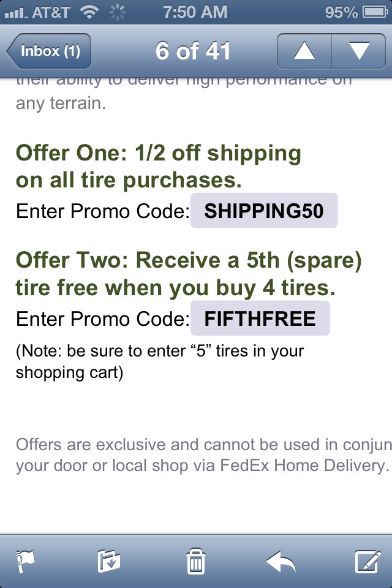
Task: Flag this email with flag icon
Action: coord(25,561)
